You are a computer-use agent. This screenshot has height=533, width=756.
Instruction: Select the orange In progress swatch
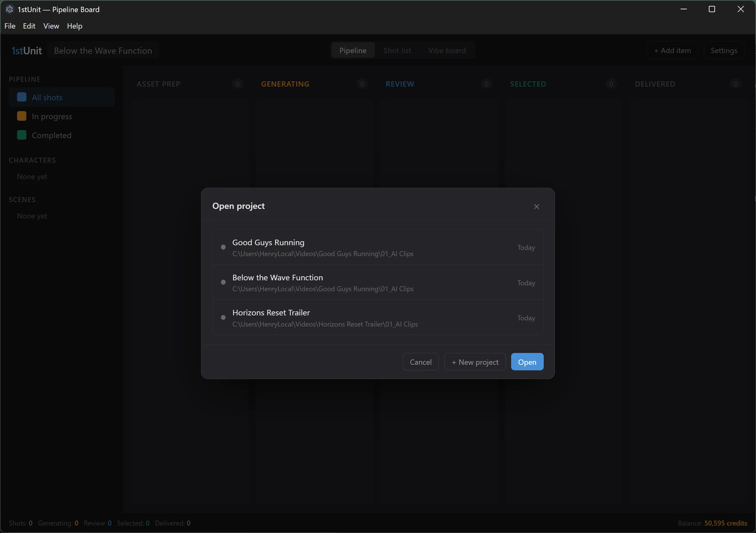click(x=22, y=116)
